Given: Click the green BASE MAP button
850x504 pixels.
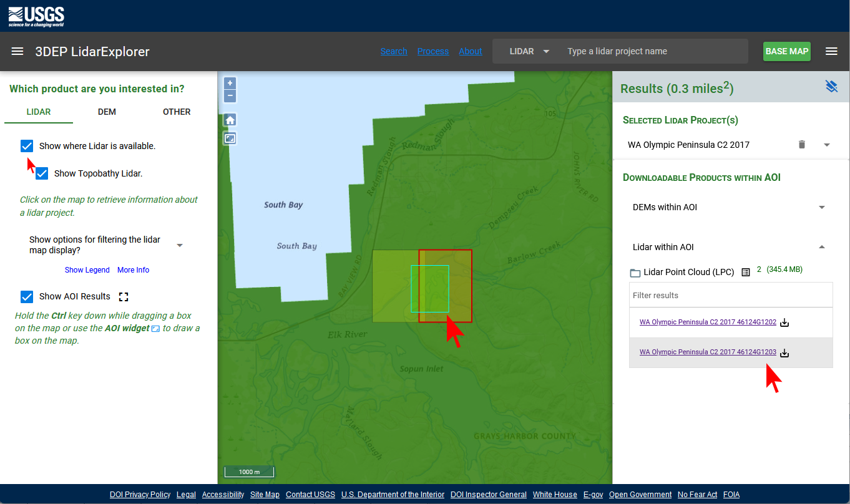Looking at the screenshot, I should coord(786,51).
